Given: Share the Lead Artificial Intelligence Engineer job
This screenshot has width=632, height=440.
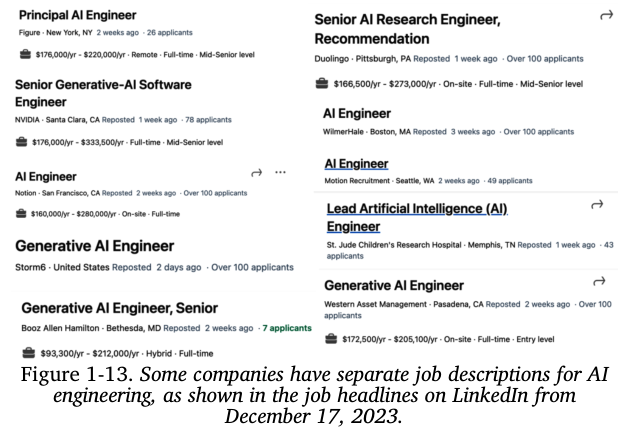Looking at the screenshot, I should [x=598, y=205].
